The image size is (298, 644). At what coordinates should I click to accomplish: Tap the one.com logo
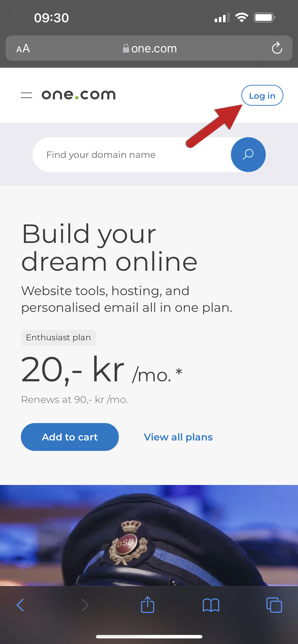(79, 95)
